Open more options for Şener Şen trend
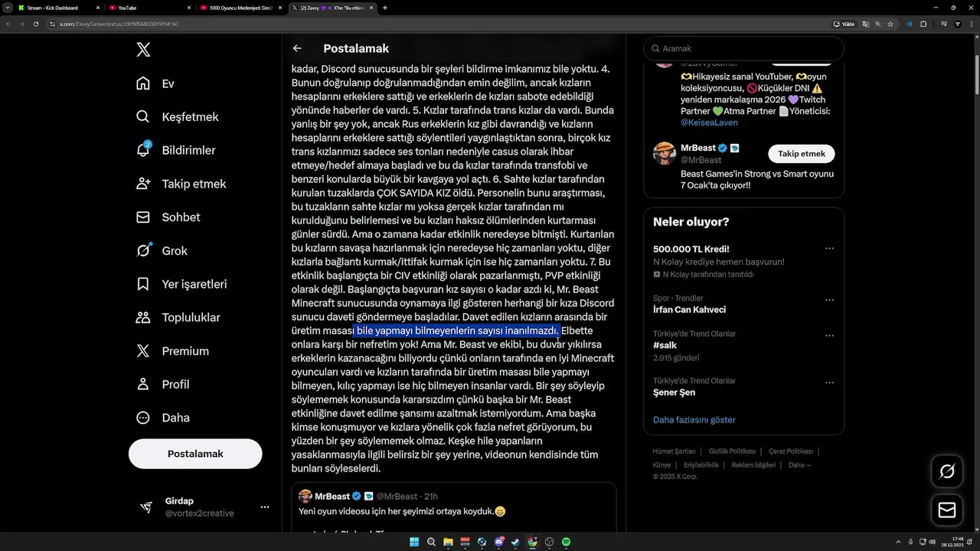980x551 pixels. (x=829, y=382)
